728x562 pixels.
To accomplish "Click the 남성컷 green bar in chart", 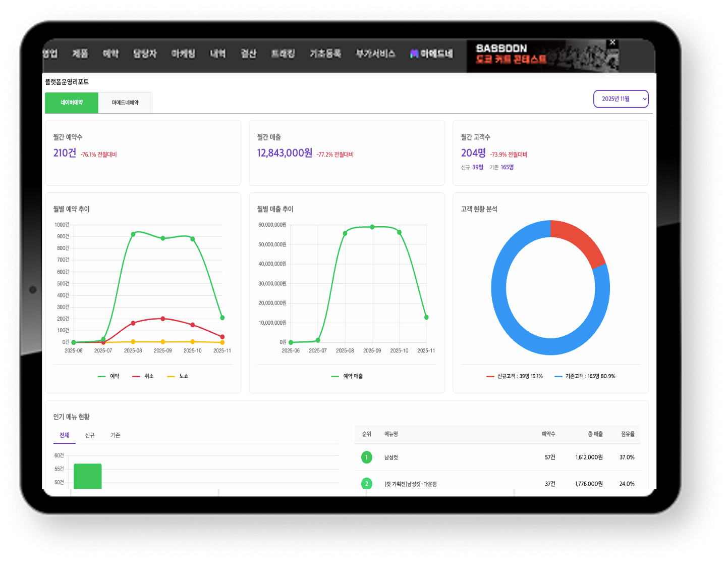I will [x=88, y=476].
